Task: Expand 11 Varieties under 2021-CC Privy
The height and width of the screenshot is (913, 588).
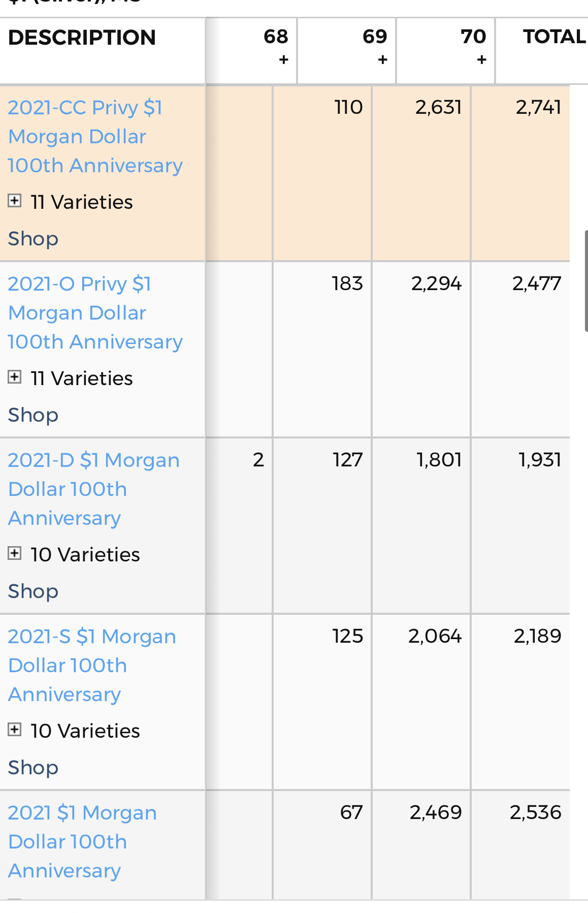Action: pos(15,201)
